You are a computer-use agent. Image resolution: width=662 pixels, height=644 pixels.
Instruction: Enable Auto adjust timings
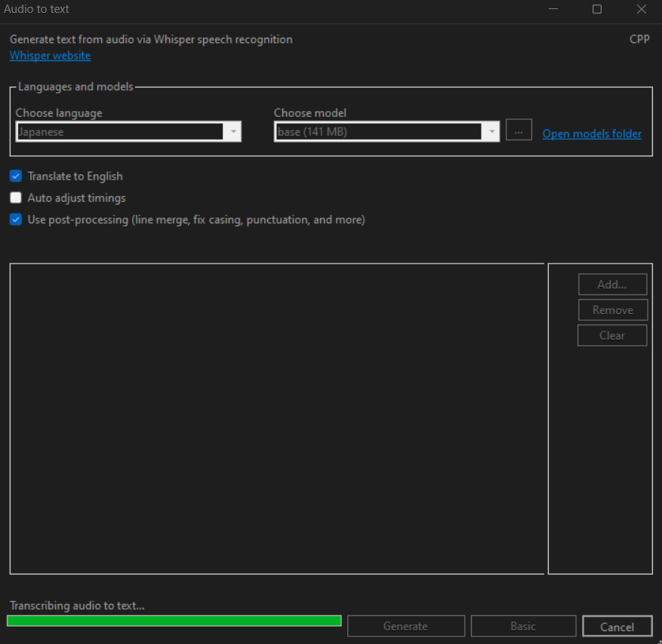click(15, 198)
